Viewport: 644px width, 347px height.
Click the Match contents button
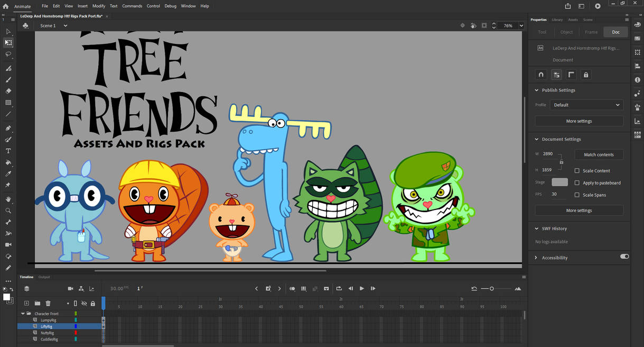(599, 155)
